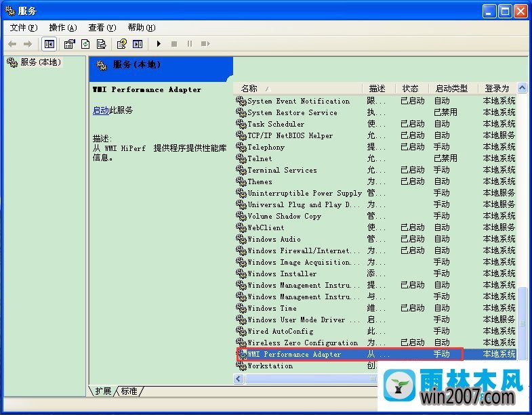Minimize the 服务 window
Screen dimensions: 532x415
tap(489, 12)
